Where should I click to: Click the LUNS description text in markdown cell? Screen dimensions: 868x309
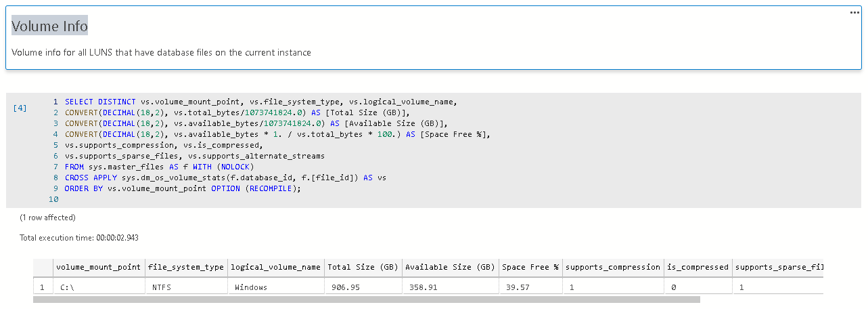[161, 52]
